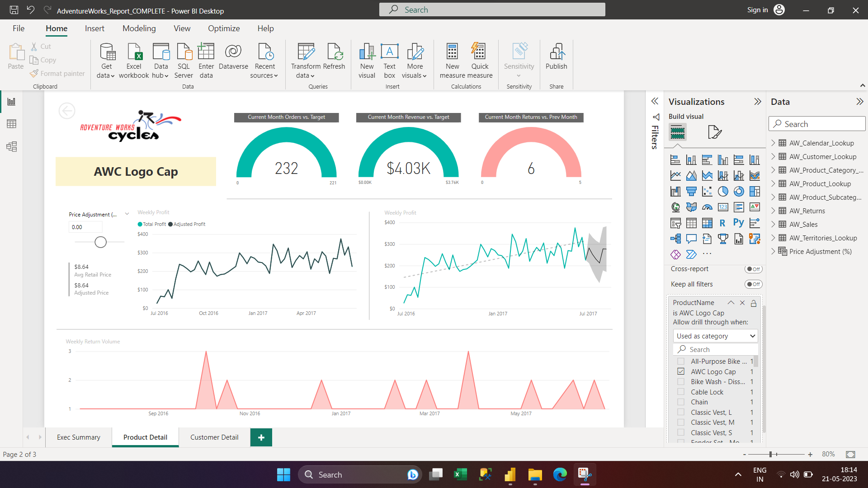Select the gauge visual type

[x=707, y=207]
